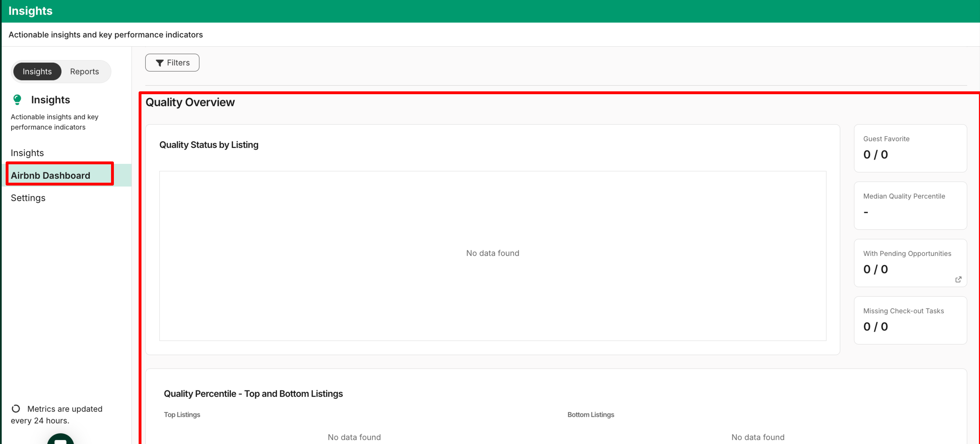The height and width of the screenshot is (444, 980).
Task: Open the chat bubble widget at bottom left
Action: pyautogui.click(x=60, y=439)
